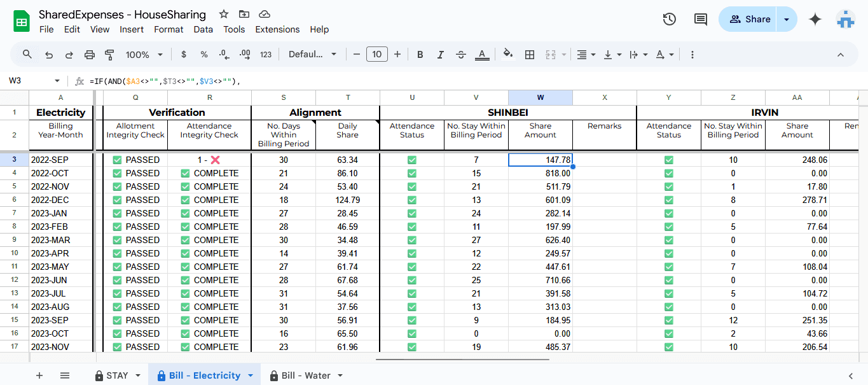Open the Extensions menu
The image size is (868, 385).
click(x=277, y=29)
